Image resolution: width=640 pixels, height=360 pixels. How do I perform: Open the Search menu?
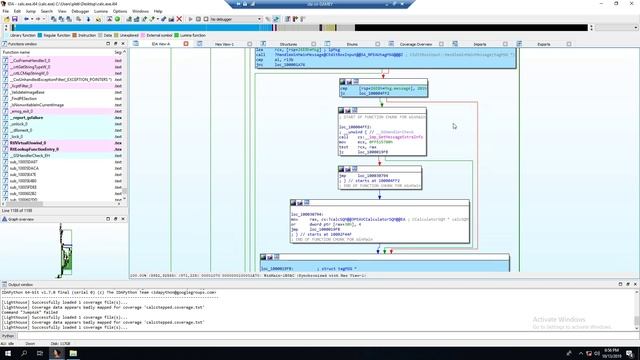pos(47,11)
